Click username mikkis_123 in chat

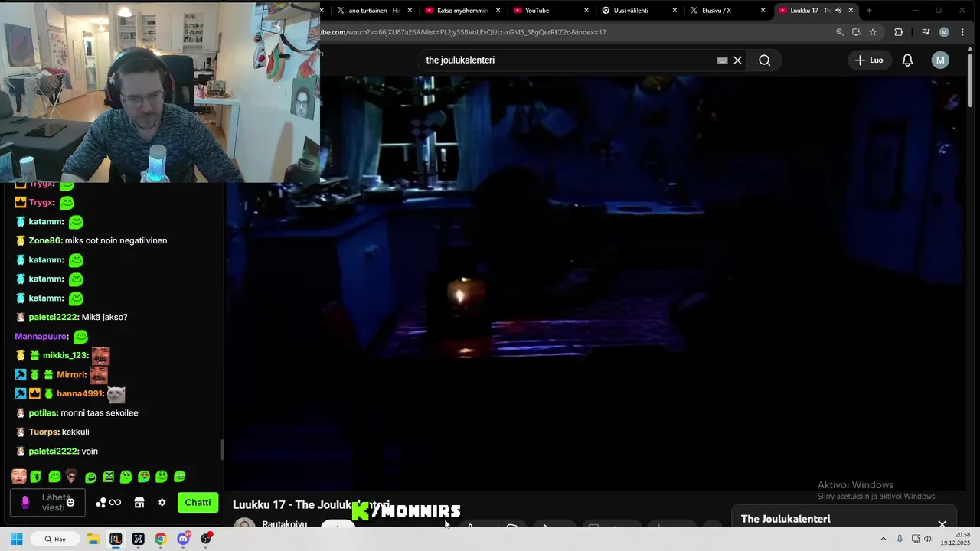(x=65, y=355)
